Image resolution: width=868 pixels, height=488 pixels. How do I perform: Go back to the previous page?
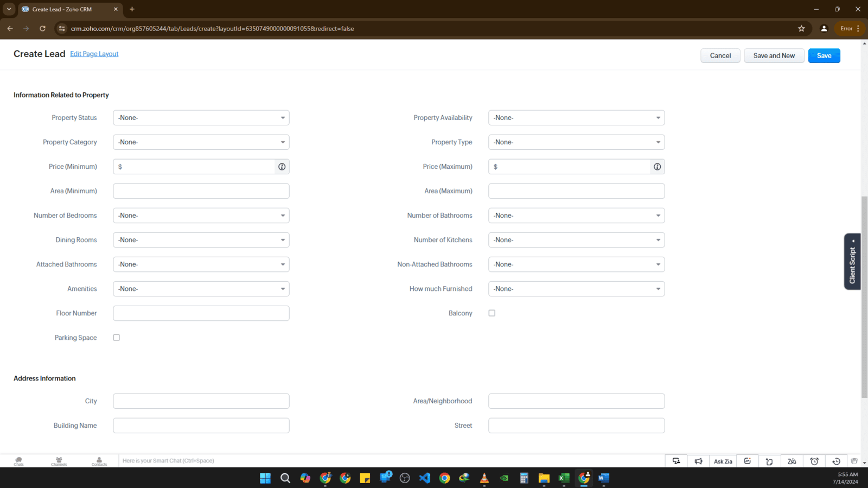click(10, 29)
